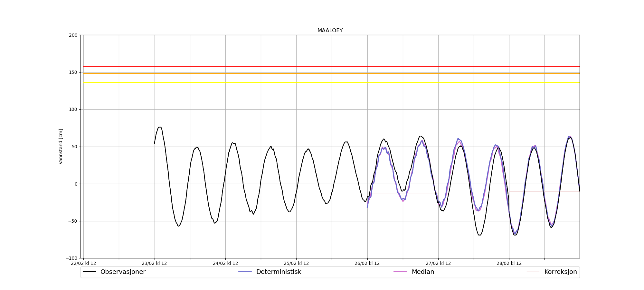
Task: Click the 150 value on y-axis
Action: pyautogui.click(x=73, y=72)
